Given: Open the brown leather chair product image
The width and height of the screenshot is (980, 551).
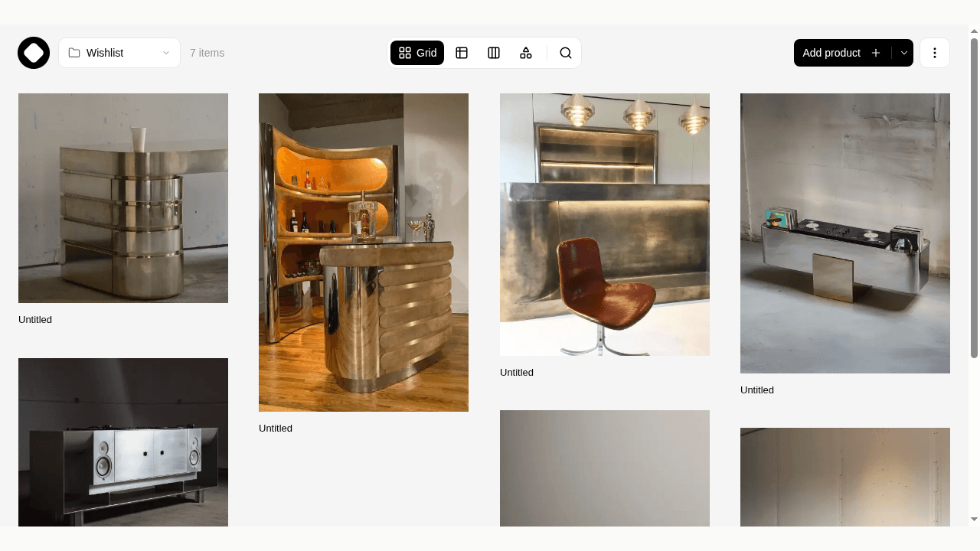Looking at the screenshot, I should (605, 224).
